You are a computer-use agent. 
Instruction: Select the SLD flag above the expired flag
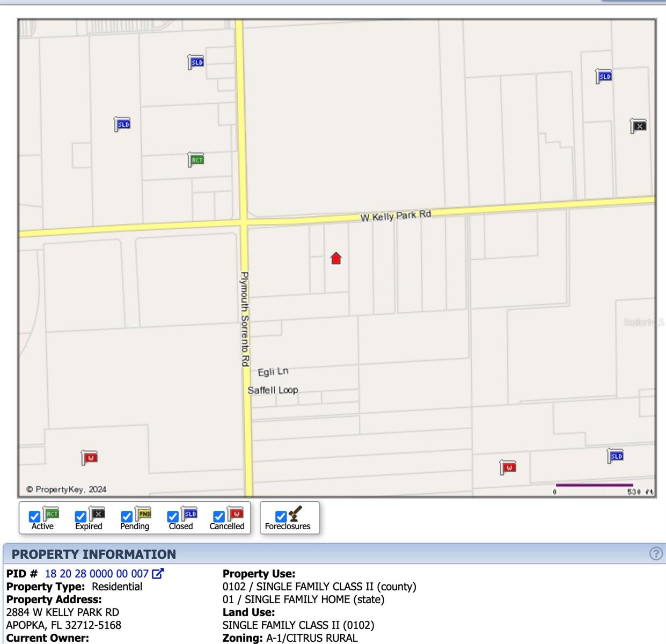604,76
